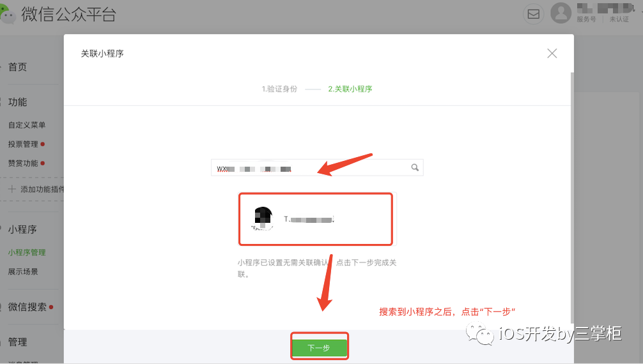Click 添加功能插件 plus entry
643x364 pixels.
pos(36,189)
